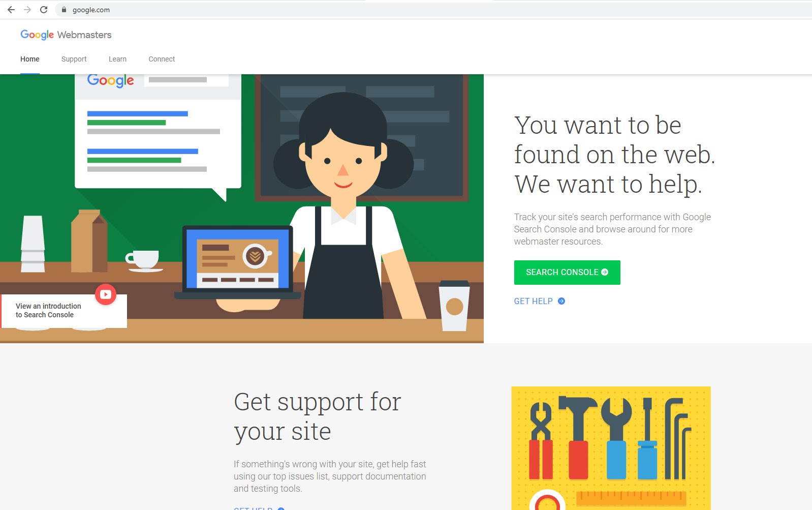Open the Home tab
The height and width of the screenshot is (510, 812).
pos(30,59)
